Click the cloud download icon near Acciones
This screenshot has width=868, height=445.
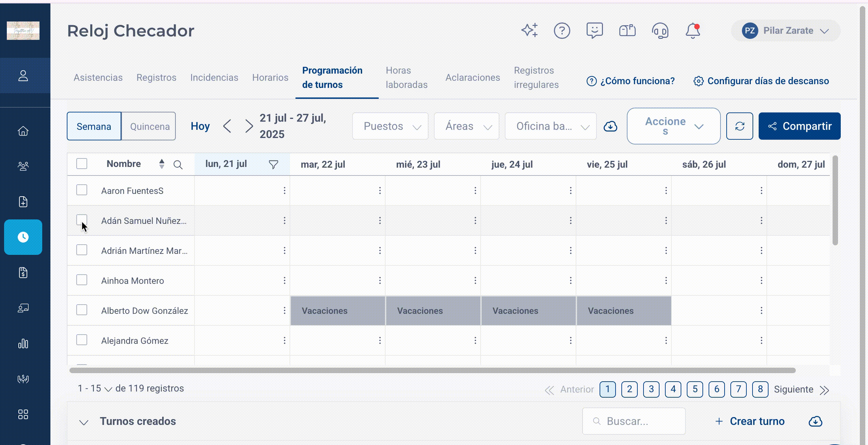(610, 126)
